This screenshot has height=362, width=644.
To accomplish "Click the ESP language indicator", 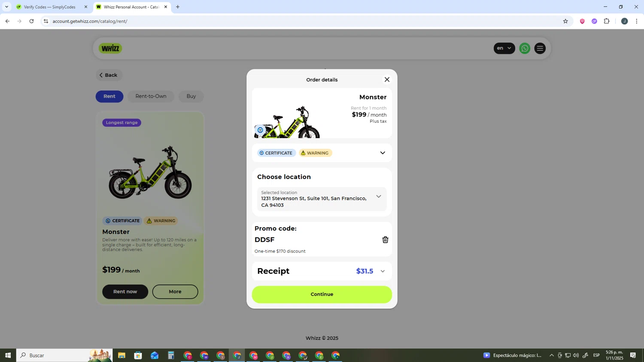I will pos(596,355).
